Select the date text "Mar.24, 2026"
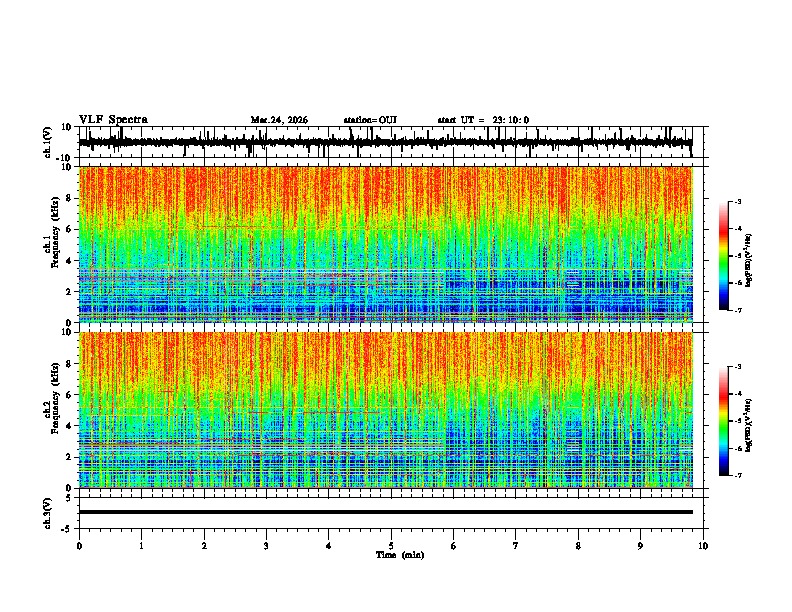This screenshot has height=612, width=792. pos(279,120)
